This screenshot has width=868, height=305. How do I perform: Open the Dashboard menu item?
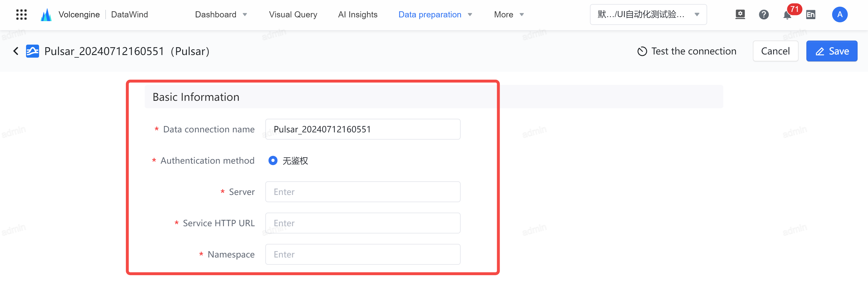tap(216, 14)
